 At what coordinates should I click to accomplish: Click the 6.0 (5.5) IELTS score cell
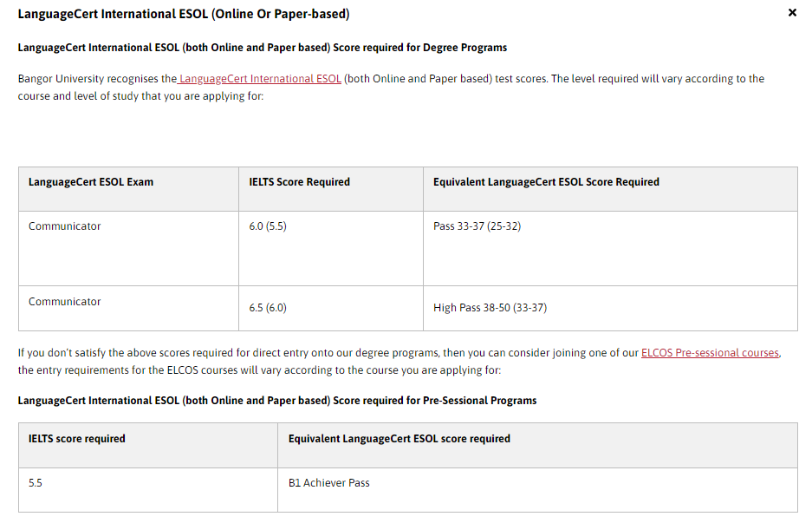pyautogui.click(x=331, y=248)
